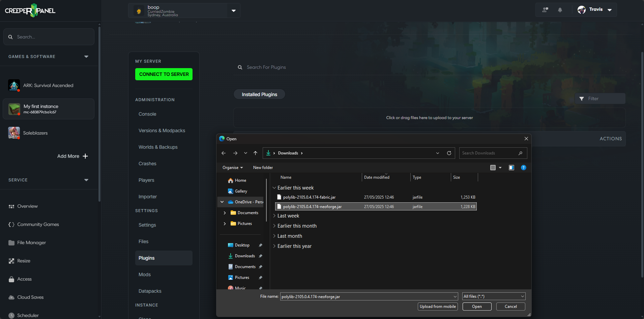The image size is (644, 319).
Task: Open Gallery in the dialog navigation pane
Action: click(241, 191)
